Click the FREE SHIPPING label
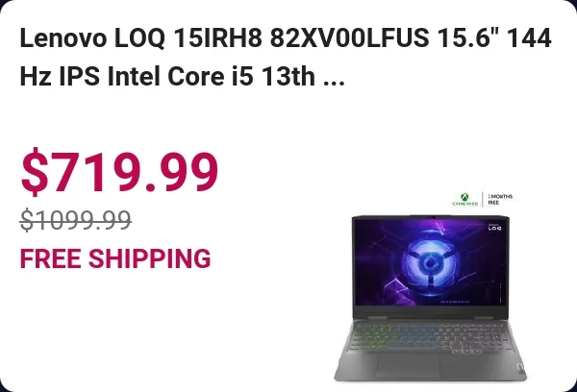This screenshot has width=577, height=392. click(115, 258)
